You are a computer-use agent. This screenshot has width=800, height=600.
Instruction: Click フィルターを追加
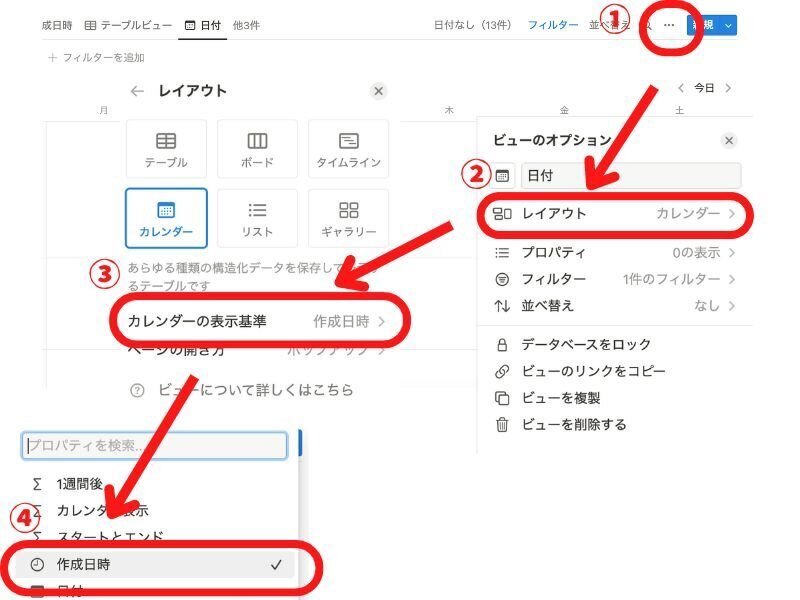pyautogui.click(x=96, y=58)
